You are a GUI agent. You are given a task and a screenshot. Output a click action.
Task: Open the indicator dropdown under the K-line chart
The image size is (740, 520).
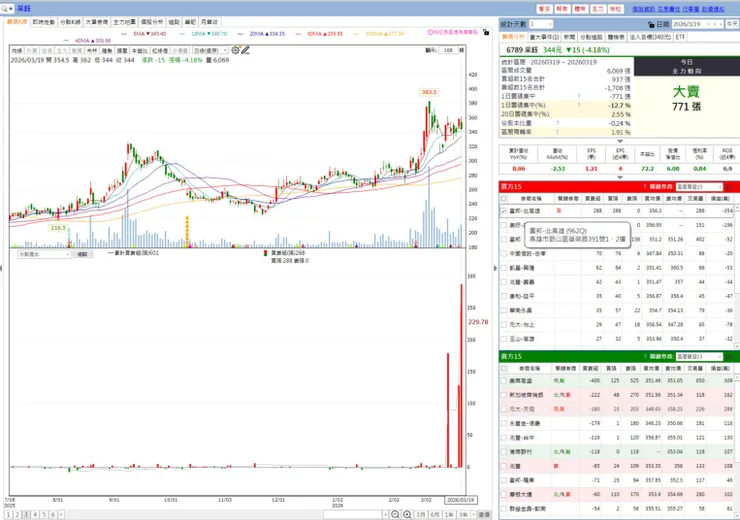coord(44,254)
